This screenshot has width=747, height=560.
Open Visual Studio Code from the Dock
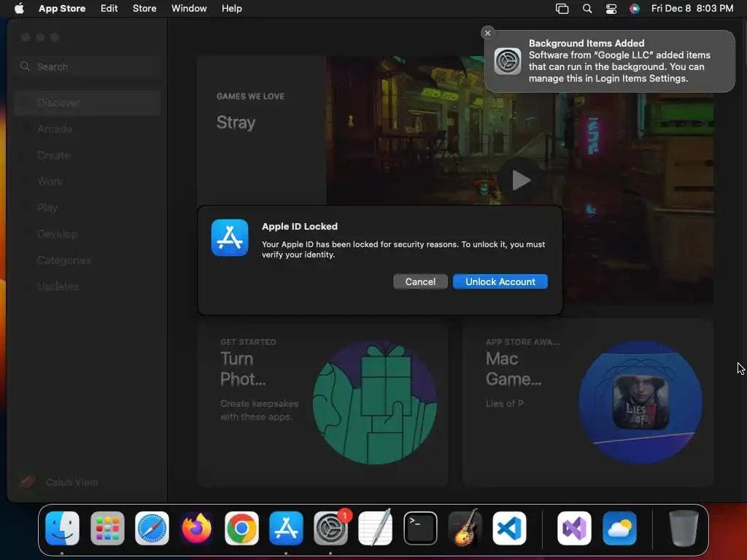[509, 528]
